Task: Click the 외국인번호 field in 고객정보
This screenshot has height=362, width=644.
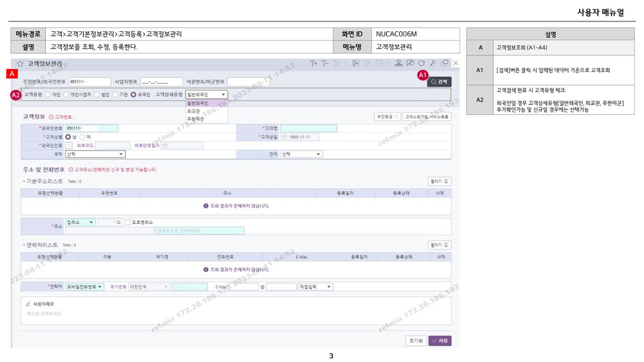Action: coord(92,128)
